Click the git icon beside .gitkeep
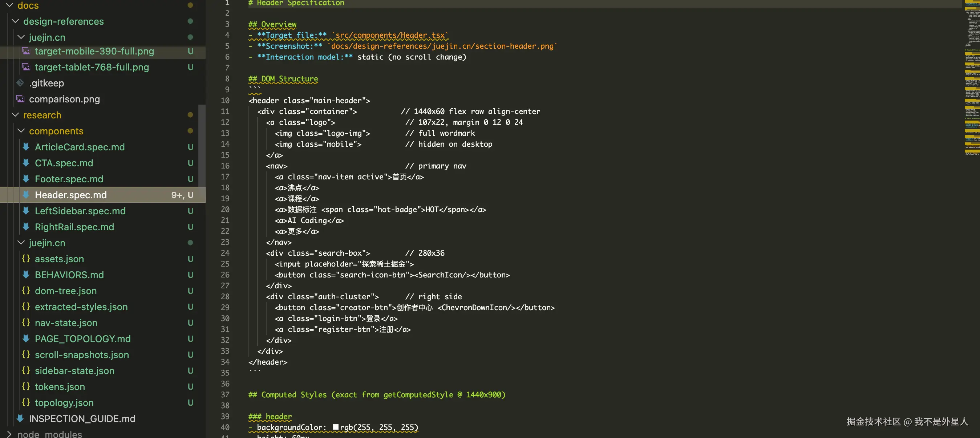The image size is (980, 438). (20, 83)
